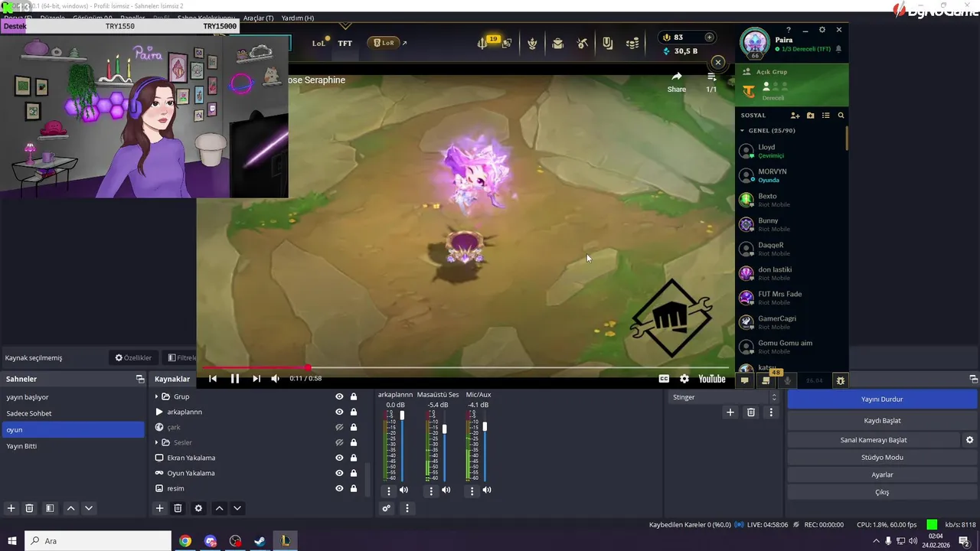
Task: Switch to TFT tab in League client
Action: tap(345, 44)
